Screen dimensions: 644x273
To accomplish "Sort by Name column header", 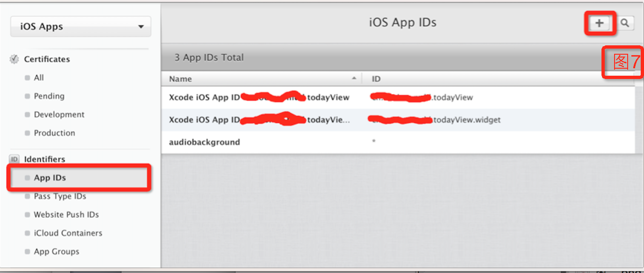I will click(180, 79).
